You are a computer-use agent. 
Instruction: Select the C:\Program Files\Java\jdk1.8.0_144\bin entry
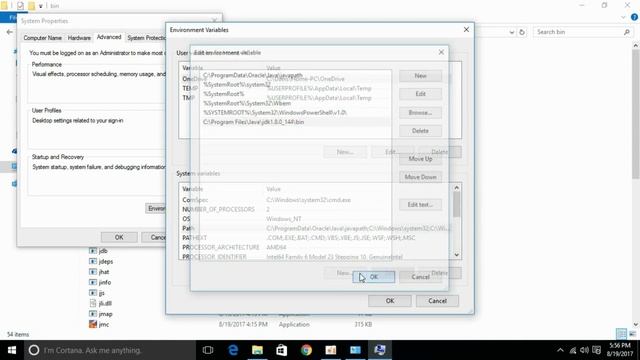coord(295,122)
